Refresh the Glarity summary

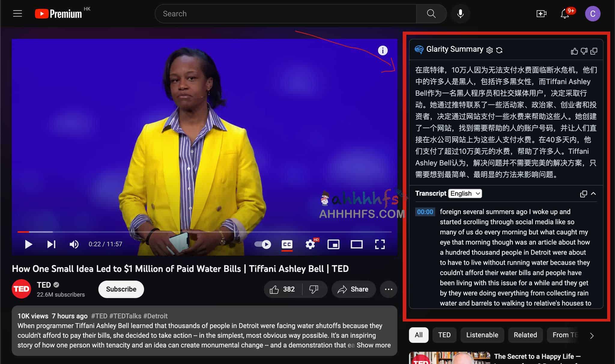499,50
